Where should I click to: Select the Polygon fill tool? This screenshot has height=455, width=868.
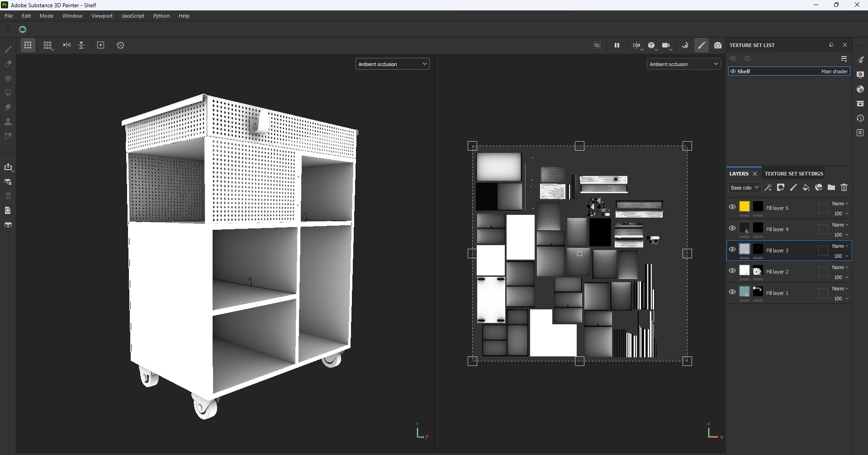8,93
